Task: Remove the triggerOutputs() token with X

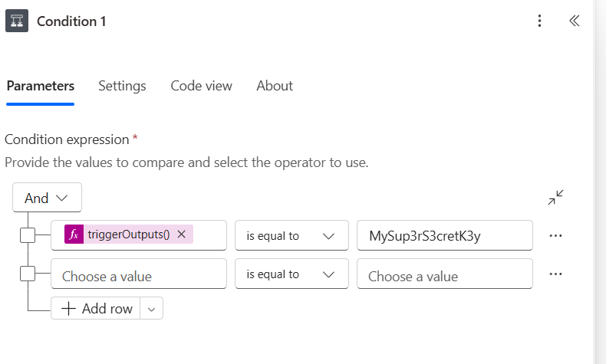Action: [x=182, y=235]
